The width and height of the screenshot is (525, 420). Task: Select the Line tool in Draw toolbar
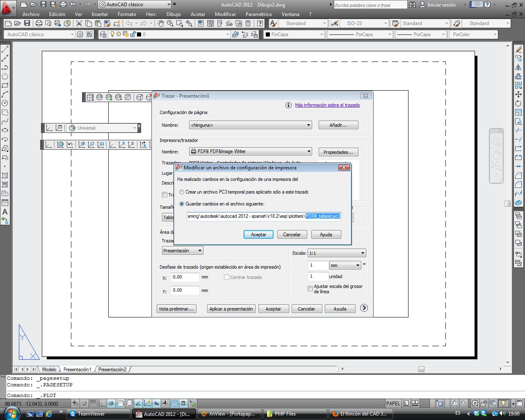click(5, 49)
